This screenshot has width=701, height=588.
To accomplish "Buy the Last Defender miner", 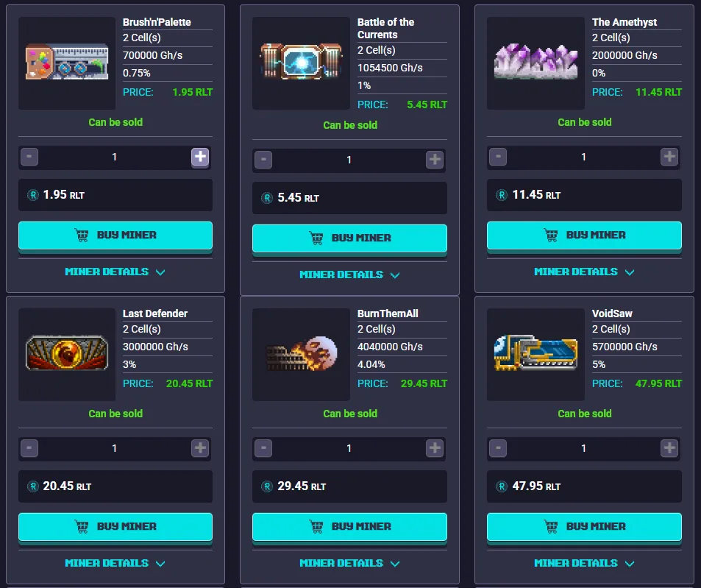I will pos(115,526).
